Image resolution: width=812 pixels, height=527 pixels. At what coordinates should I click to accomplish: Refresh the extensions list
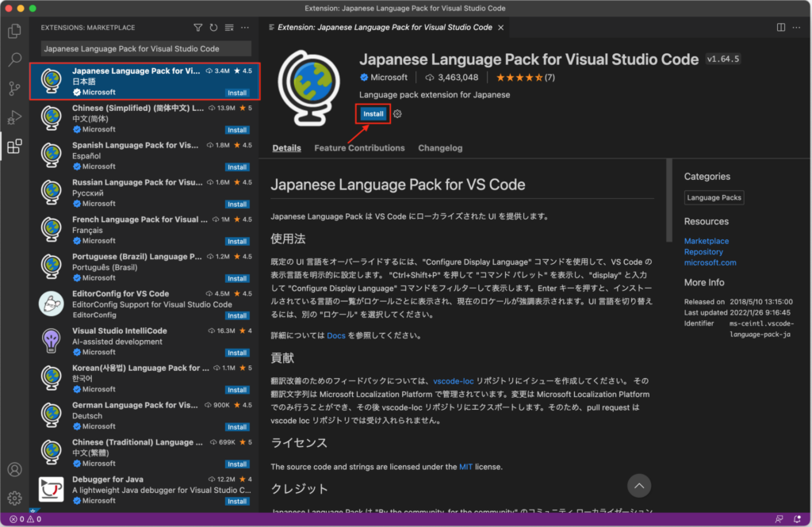(213, 27)
